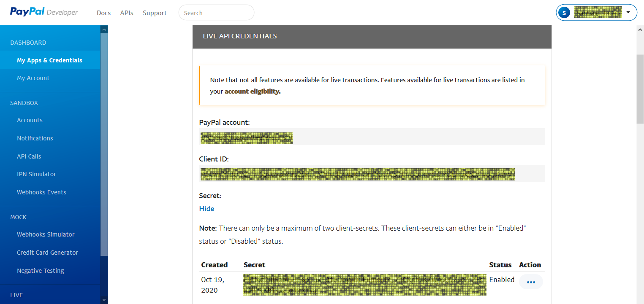Open Sandbox Accounts page
This screenshot has width=644, height=304.
point(30,120)
